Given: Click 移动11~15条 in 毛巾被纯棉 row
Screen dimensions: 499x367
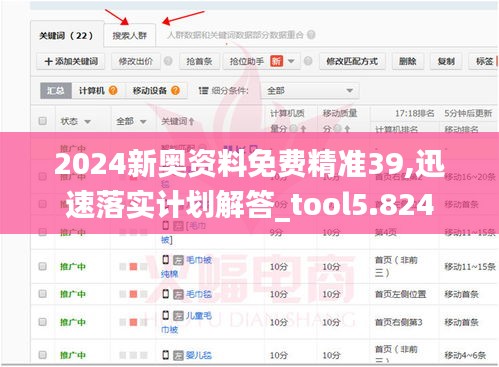Looking at the screenshot, I should click(470, 267).
